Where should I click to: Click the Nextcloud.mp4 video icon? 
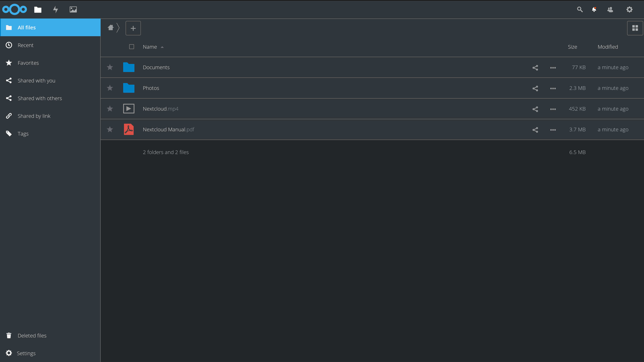tap(129, 109)
